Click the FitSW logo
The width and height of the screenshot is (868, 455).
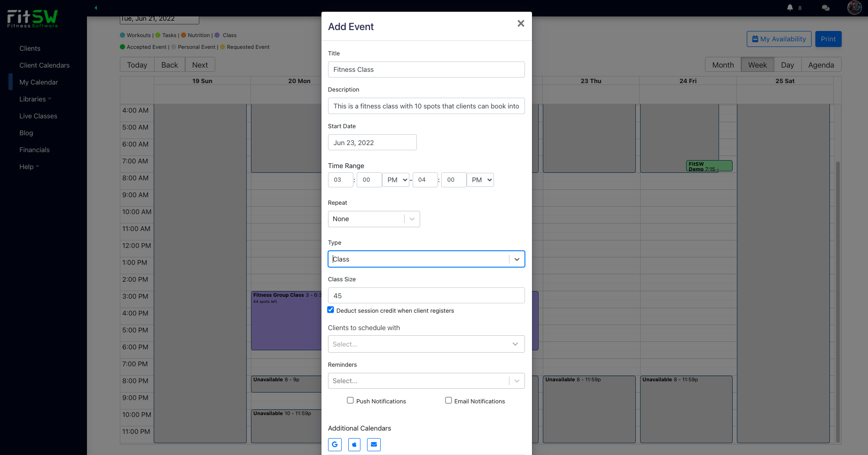[x=32, y=19]
